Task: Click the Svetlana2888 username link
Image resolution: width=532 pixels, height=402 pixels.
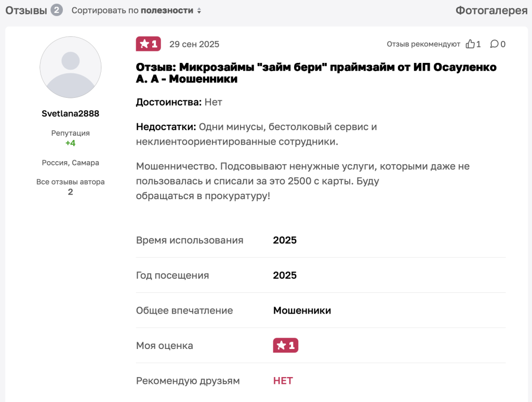Action: (70, 113)
